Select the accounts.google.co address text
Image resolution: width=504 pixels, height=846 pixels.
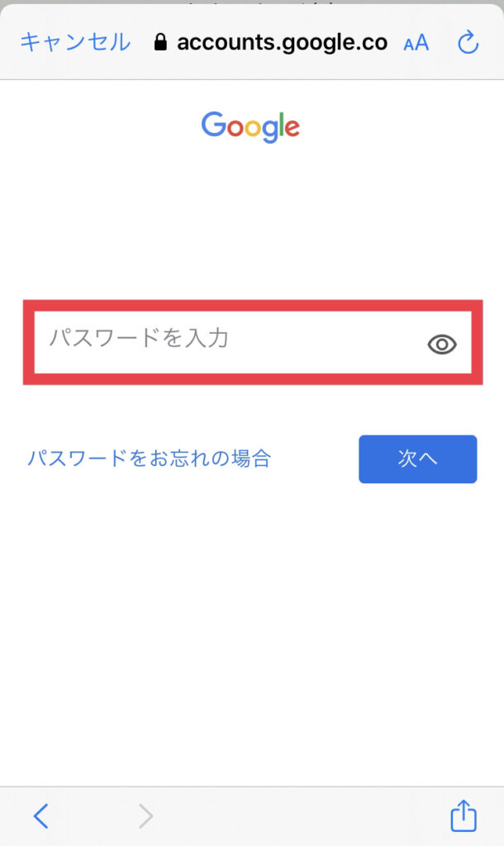tap(282, 43)
